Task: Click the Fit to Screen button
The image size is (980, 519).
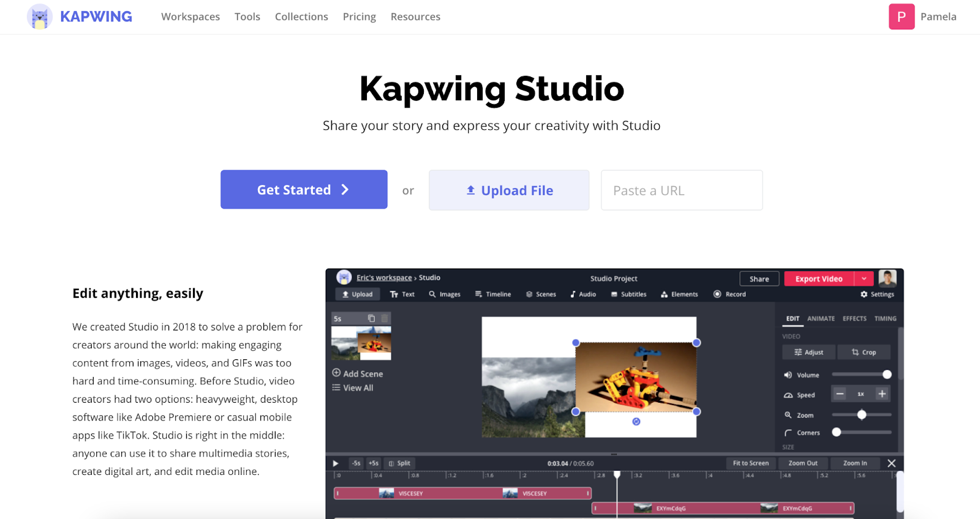Action: point(751,463)
